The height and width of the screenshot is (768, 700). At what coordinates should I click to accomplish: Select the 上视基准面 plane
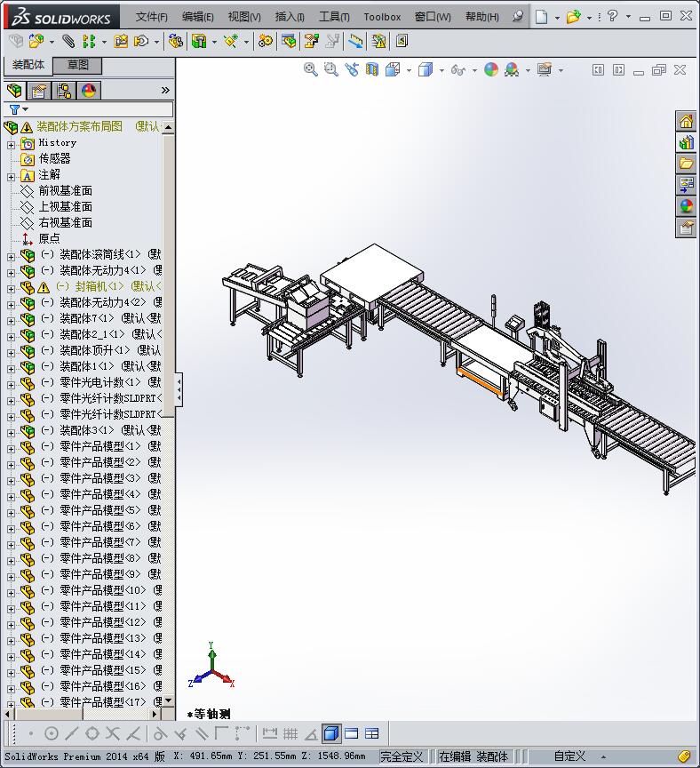click(x=65, y=207)
